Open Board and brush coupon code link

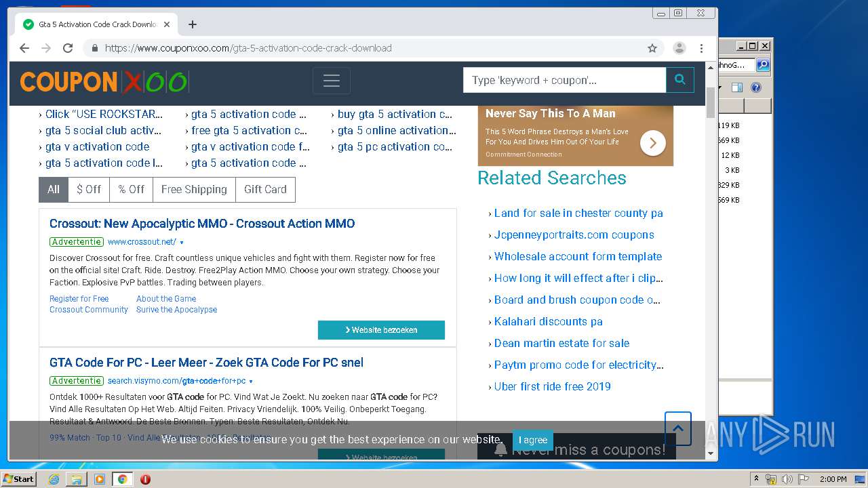(577, 300)
